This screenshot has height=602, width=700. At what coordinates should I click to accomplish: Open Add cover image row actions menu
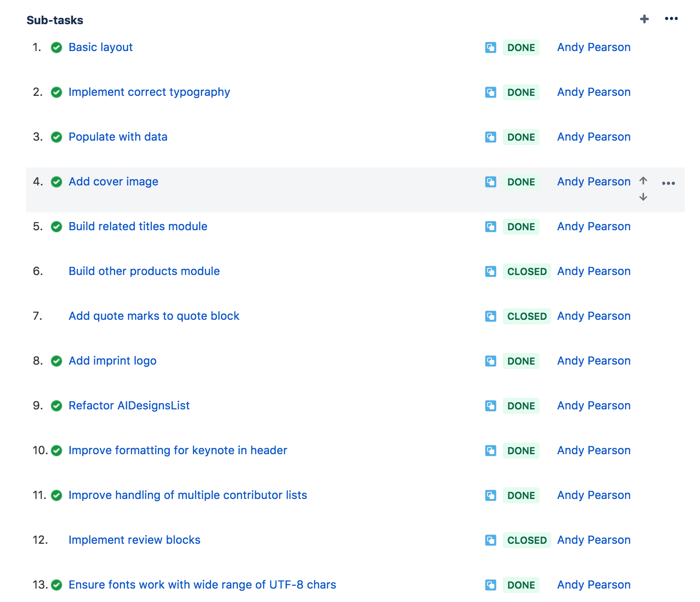pos(668,183)
